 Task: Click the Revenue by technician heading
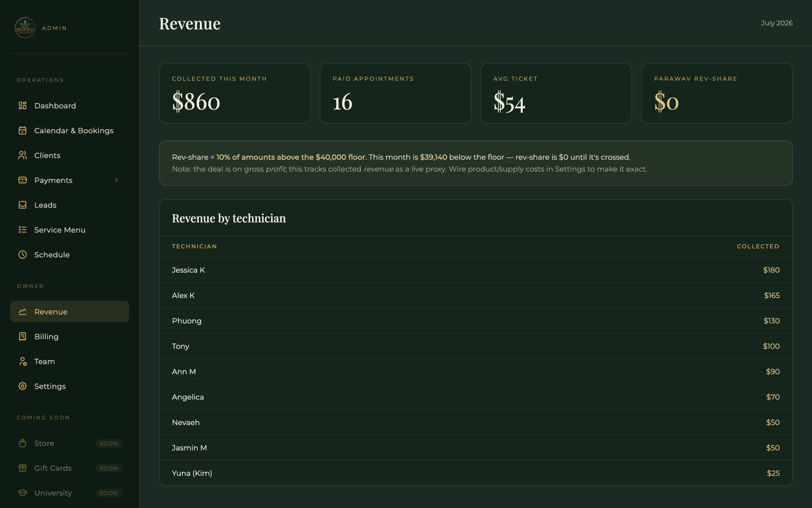[x=229, y=218]
